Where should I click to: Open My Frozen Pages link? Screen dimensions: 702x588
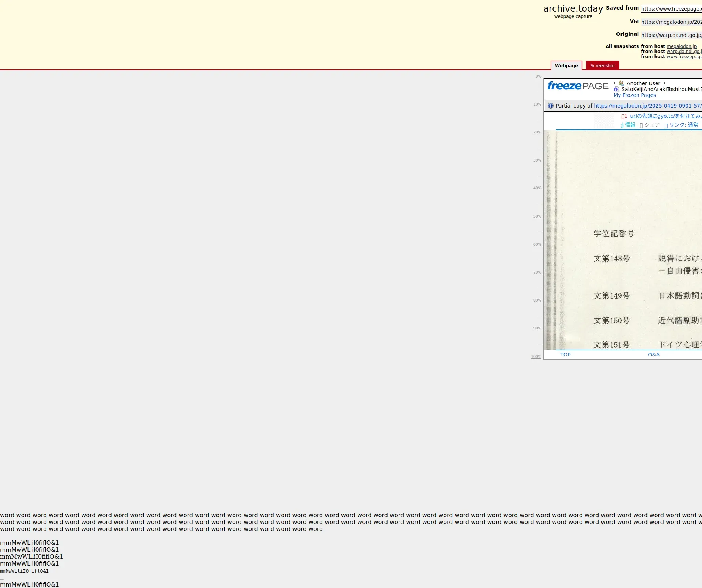[x=634, y=95]
